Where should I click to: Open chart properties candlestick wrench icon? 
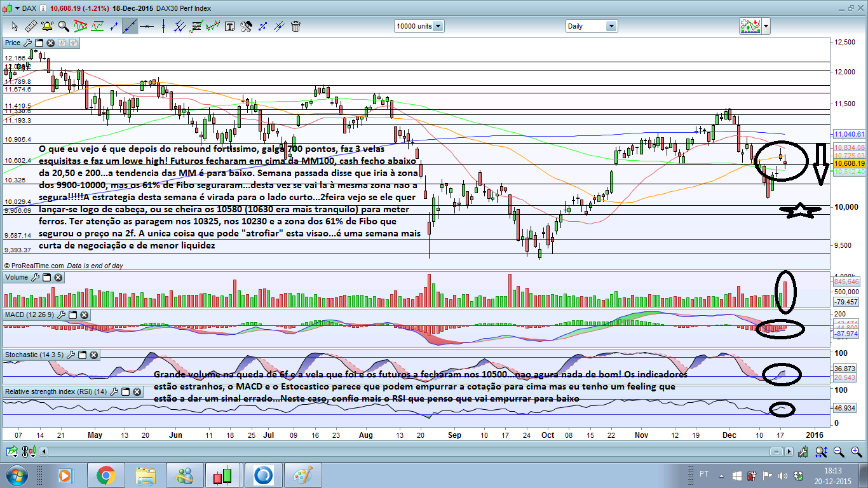804,451
